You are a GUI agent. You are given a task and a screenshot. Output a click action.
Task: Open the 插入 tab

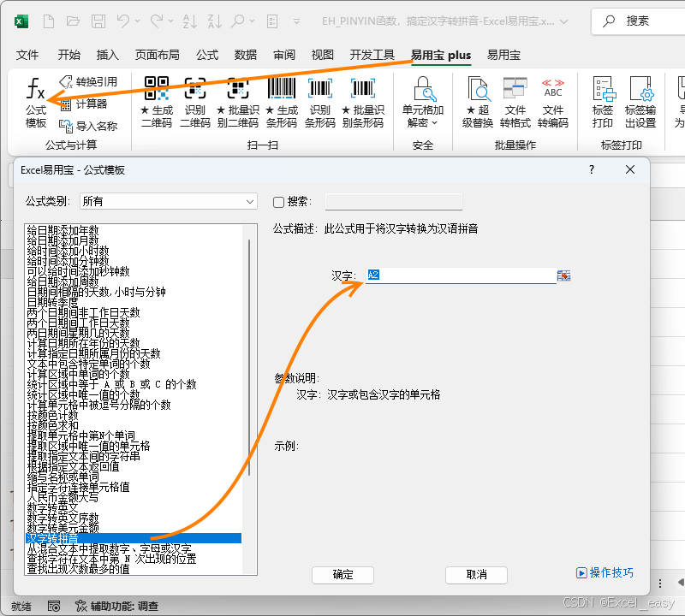coord(108,55)
